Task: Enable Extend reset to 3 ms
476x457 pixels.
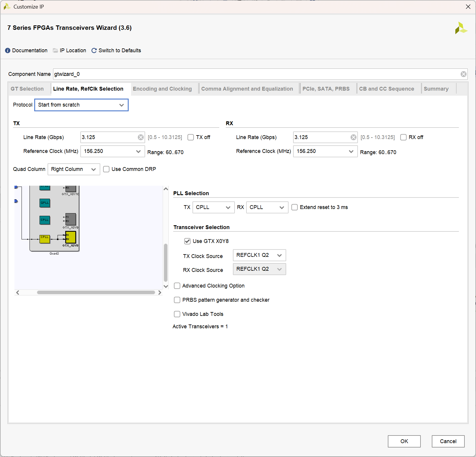Action: pyautogui.click(x=295, y=207)
